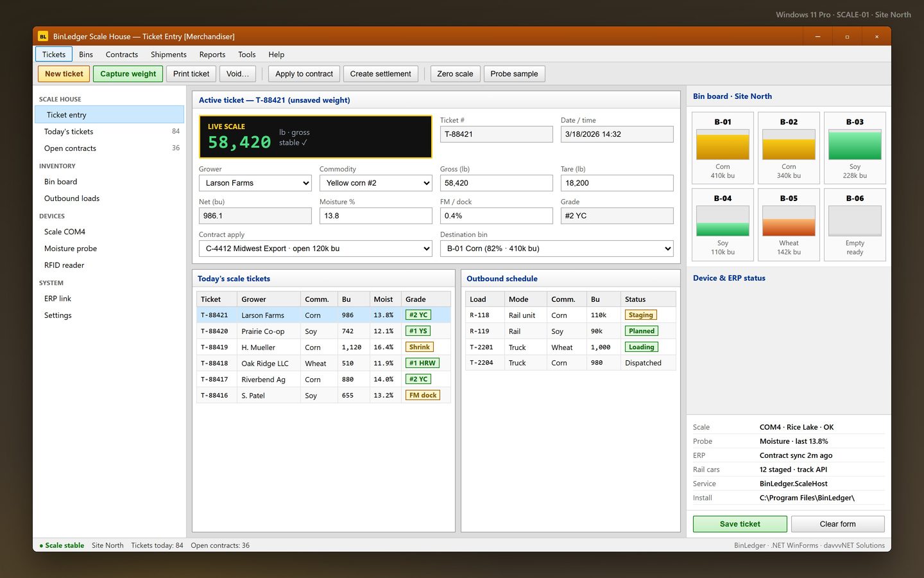
Task: Open the Bins menu
Action: click(x=86, y=55)
